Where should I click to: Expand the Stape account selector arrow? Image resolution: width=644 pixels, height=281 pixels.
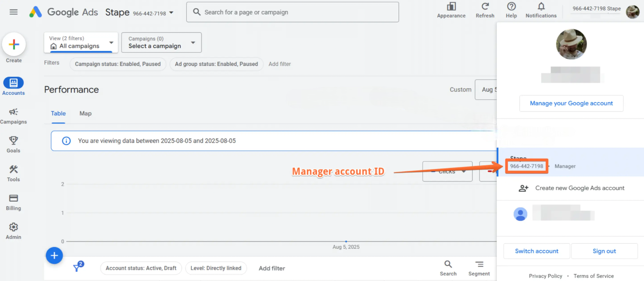click(x=171, y=13)
